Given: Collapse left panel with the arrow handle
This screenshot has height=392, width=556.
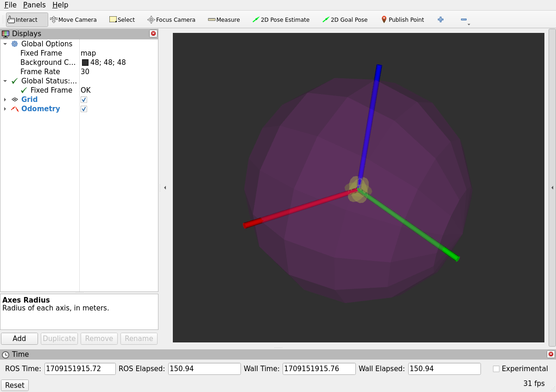Looking at the screenshot, I should tap(165, 188).
